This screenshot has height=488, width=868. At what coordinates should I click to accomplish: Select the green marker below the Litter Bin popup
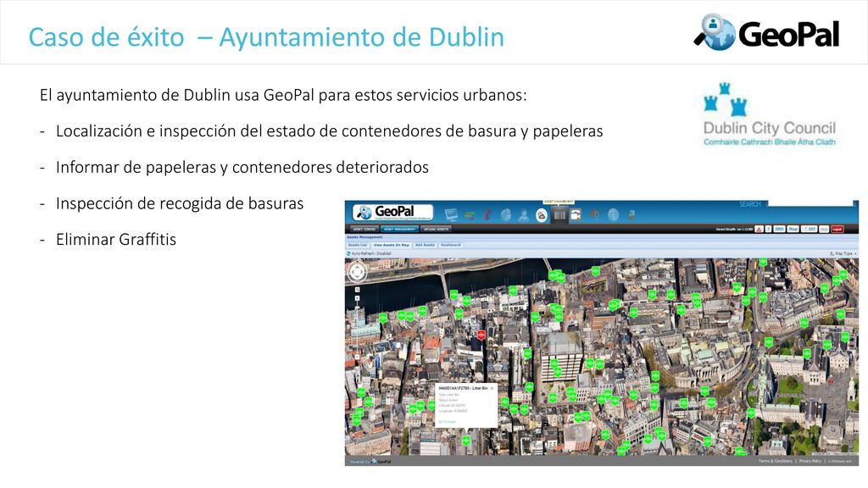(466, 440)
